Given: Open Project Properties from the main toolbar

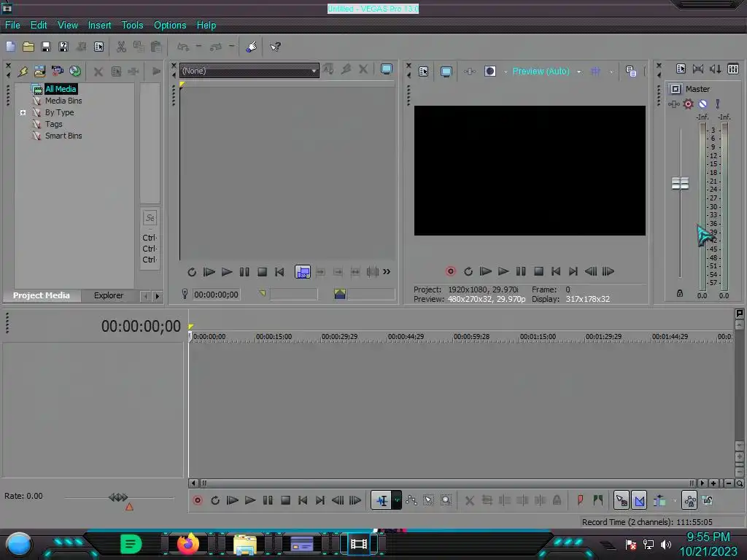Looking at the screenshot, I should click(x=98, y=46).
